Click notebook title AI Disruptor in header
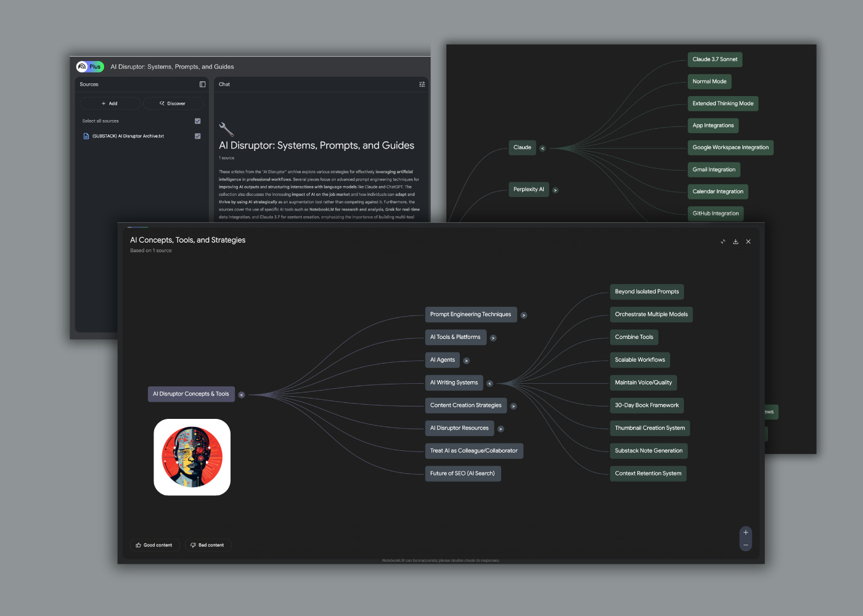Screen dimensions: 863x616 coord(173,67)
